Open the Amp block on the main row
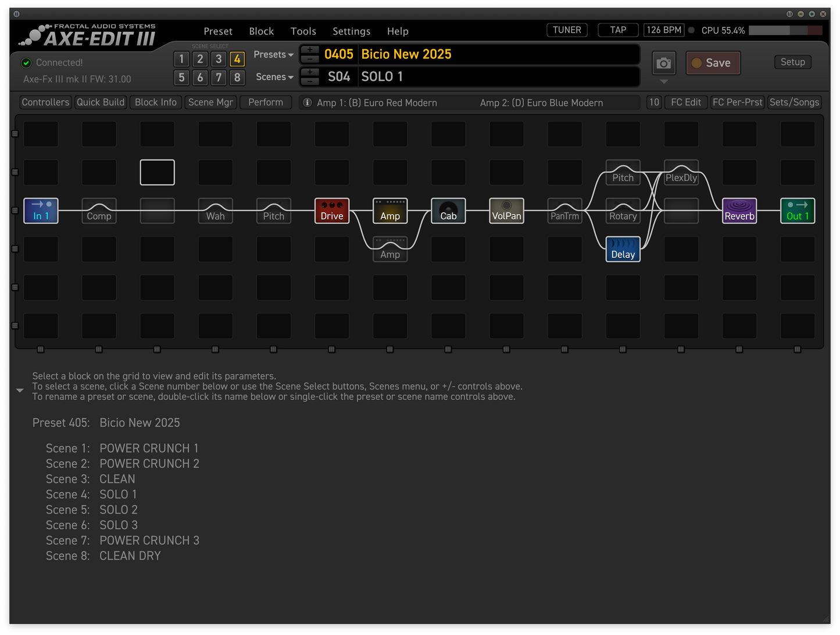 [389, 211]
